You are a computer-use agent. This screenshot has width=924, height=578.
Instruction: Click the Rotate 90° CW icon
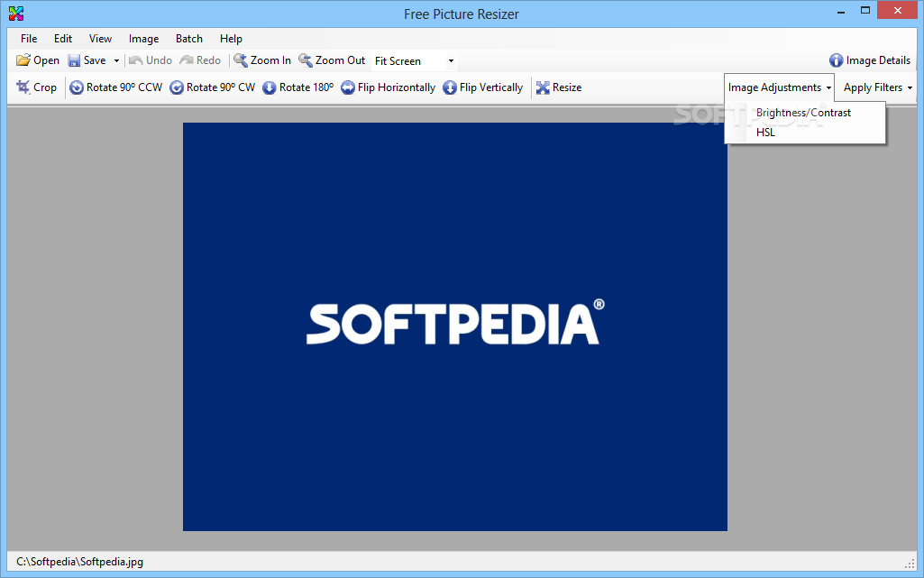[177, 87]
